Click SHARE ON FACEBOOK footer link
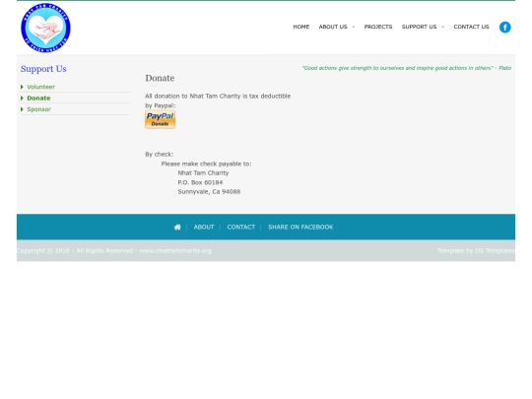Screen dimensions: 532x399 tap(300, 227)
